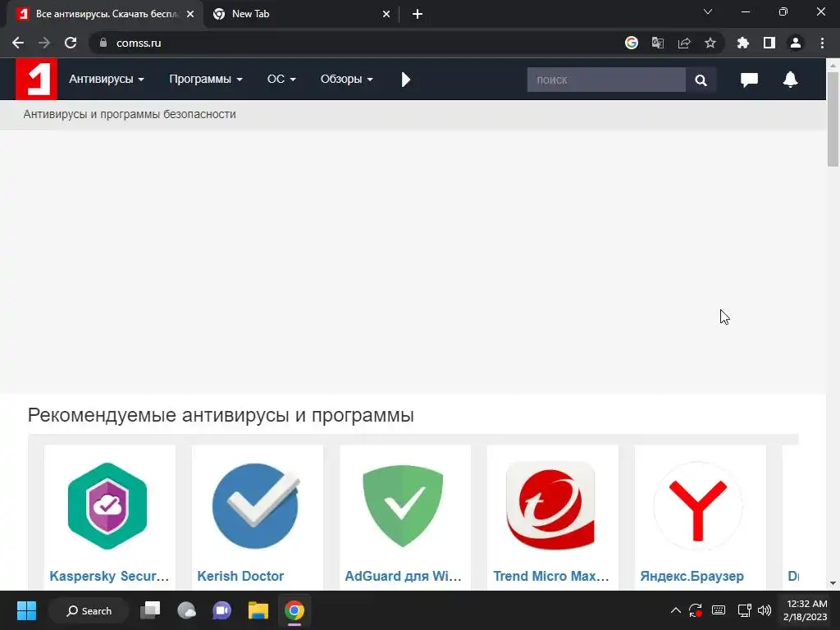This screenshot has height=630, width=840.
Task: Open the tab search chevron
Action: (x=708, y=11)
